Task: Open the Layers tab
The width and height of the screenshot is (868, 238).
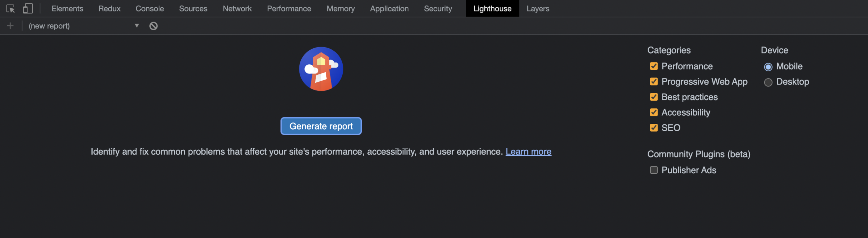Action: (x=538, y=8)
